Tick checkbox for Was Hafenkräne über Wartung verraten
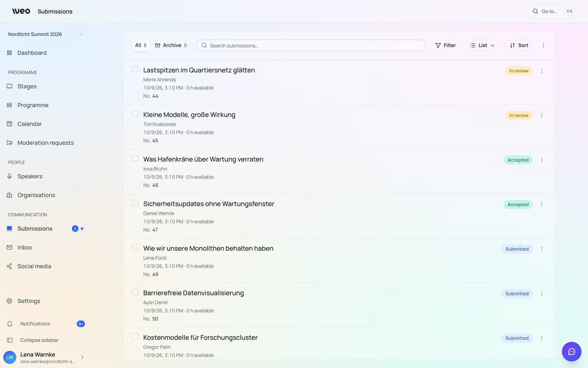 tap(135, 158)
